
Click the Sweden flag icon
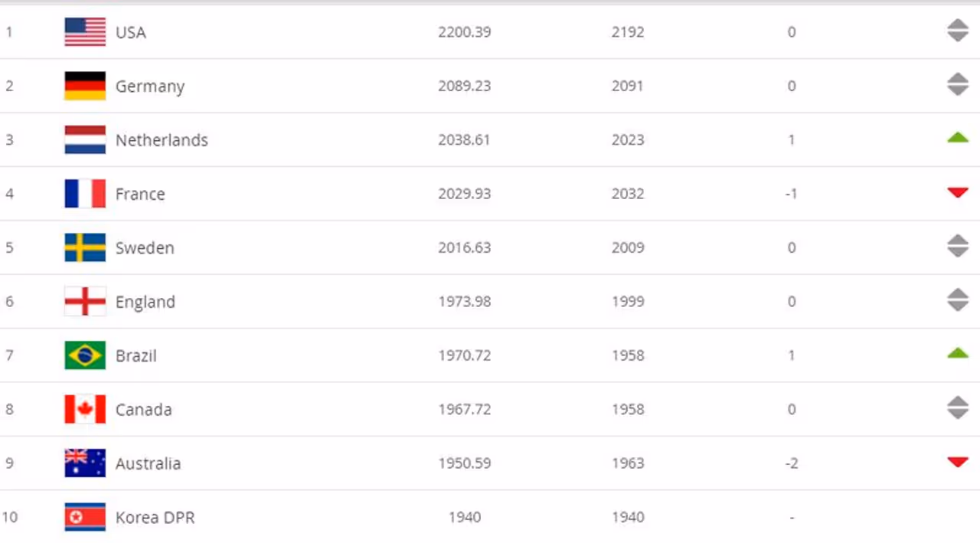click(x=85, y=247)
